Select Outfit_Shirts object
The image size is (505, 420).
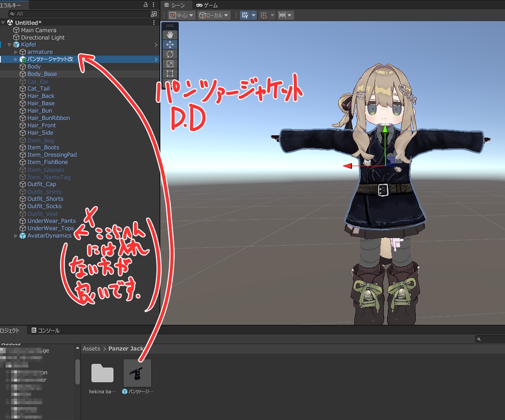click(44, 192)
